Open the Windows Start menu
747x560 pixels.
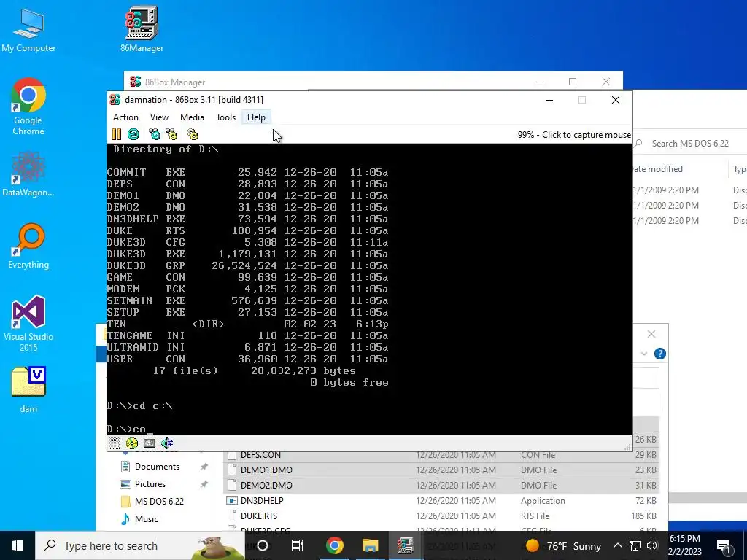18,545
